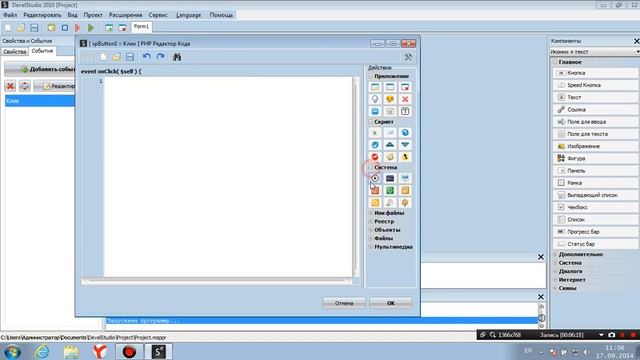Click the lightbulb action icon under Приложение
Image resolution: width=640 pixels, height=360 pixels.
click(x=375, y=99)
